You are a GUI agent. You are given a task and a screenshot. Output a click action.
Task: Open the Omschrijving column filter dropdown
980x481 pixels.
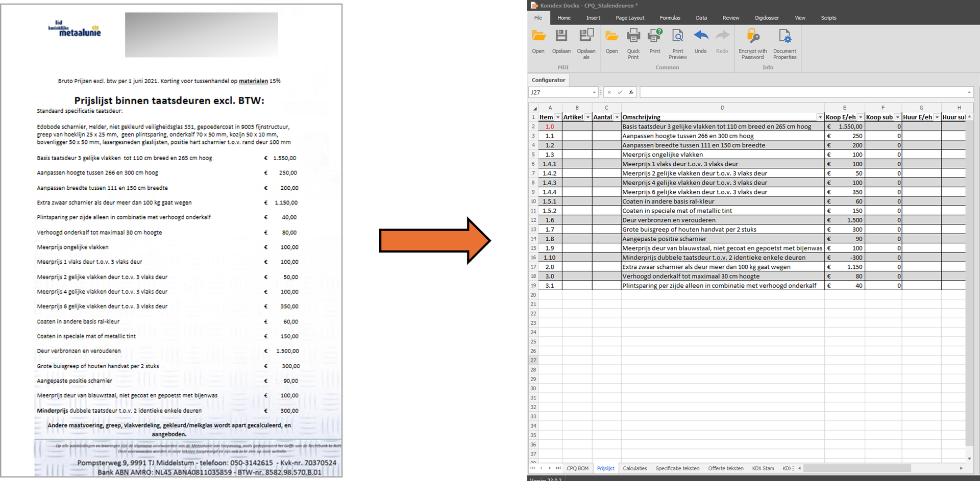coord(820,117)
